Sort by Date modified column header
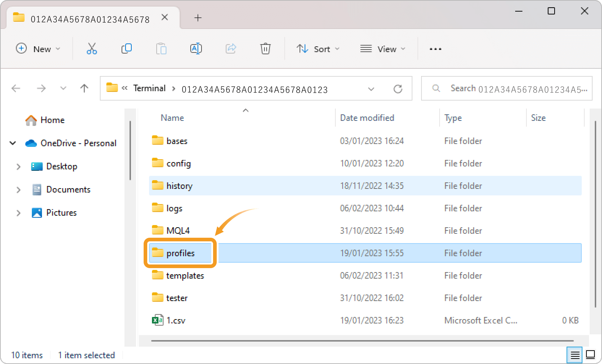This screenshot has height=364, width=602. [367, 118]
